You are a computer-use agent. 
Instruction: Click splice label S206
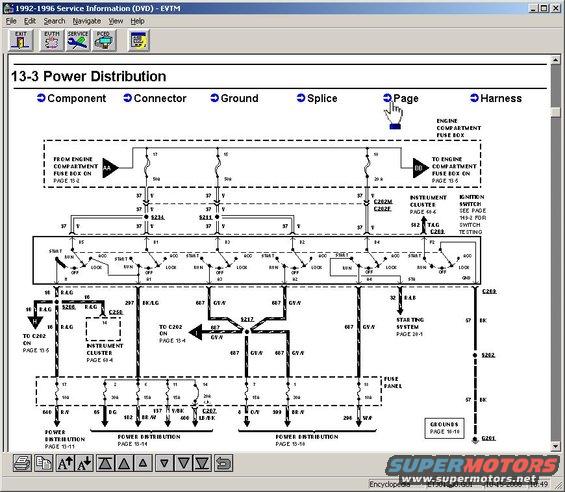(68, 307)
